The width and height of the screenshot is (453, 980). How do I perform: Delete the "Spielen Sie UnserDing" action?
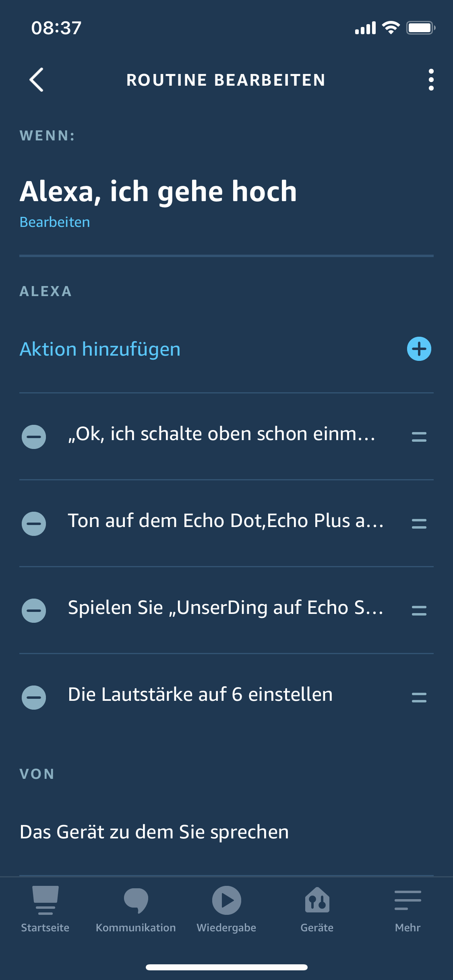[34, 610]
